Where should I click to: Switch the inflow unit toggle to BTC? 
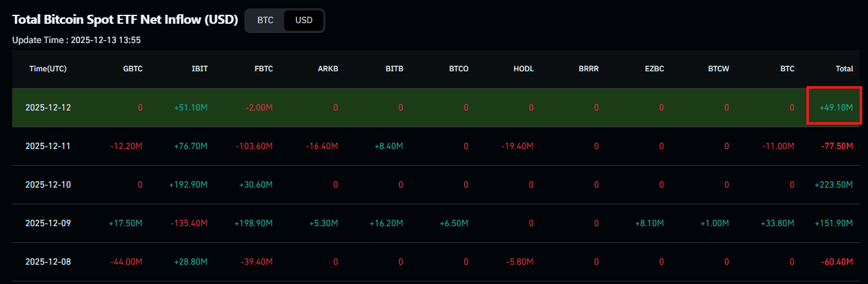pyautogui.click(x=265, y=20)
